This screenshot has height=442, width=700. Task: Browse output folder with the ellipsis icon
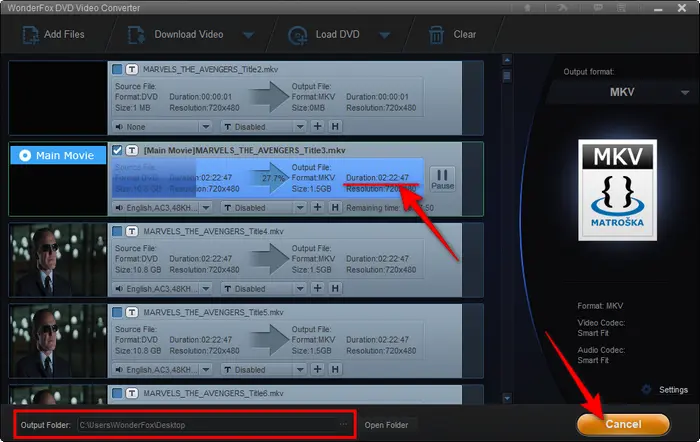[x=344, y=425]
